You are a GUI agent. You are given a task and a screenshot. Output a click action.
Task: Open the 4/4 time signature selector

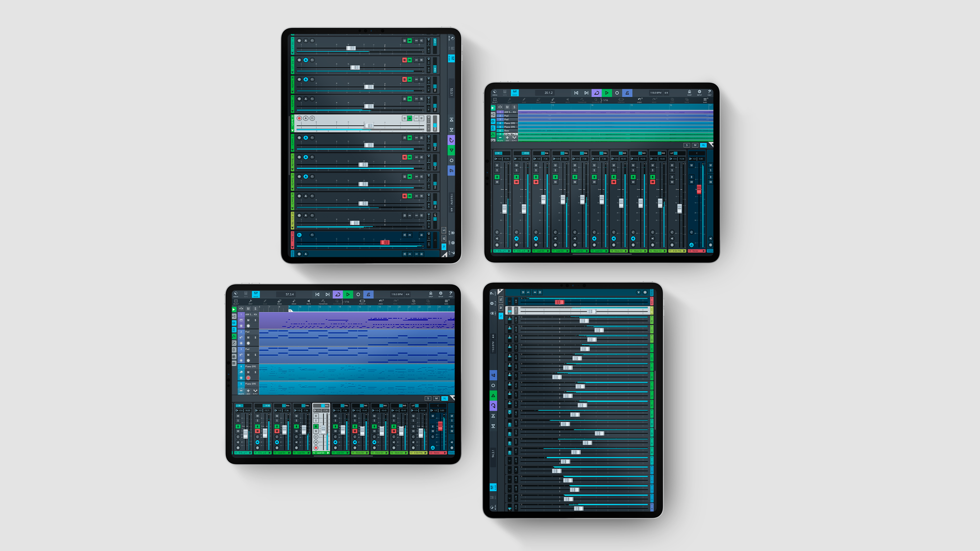click(408, 295)
